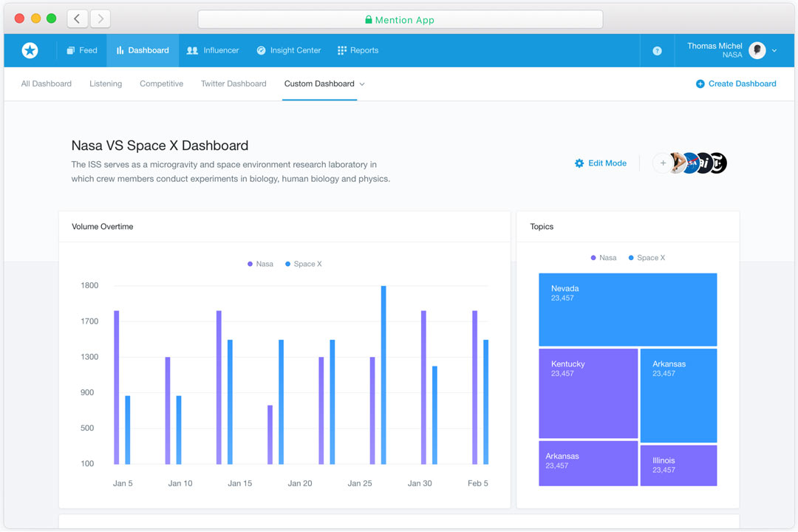The image size is (798, 532).
Task: Click the Reports grid icon
Action: [342, 50]
